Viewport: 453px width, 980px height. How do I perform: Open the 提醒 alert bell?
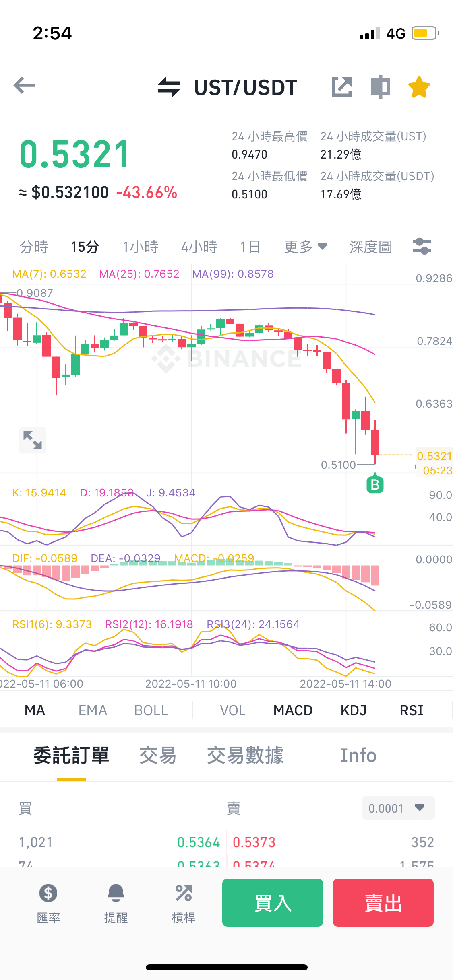pyautogui.click(x=116, y=904)
